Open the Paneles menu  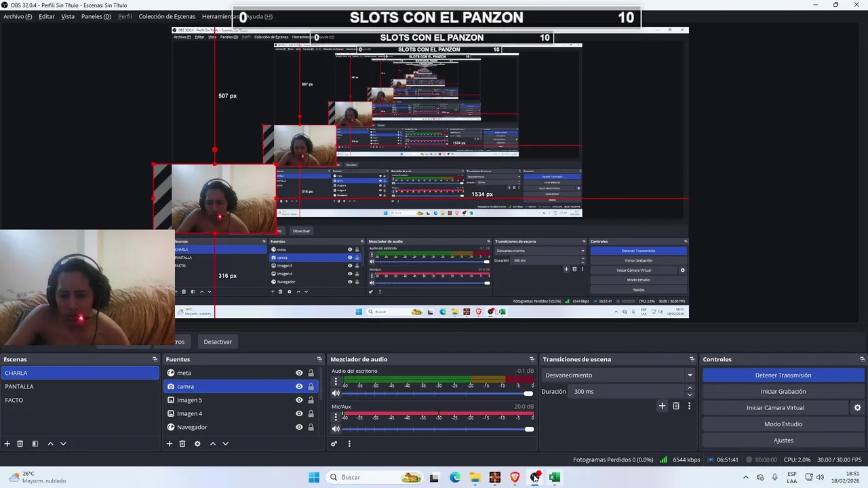point(96,16)
